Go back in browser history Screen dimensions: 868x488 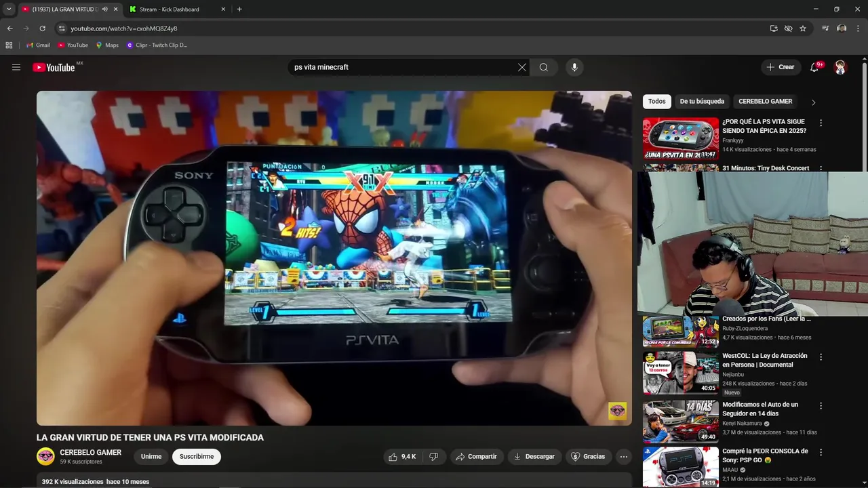[x=9, y=28]
